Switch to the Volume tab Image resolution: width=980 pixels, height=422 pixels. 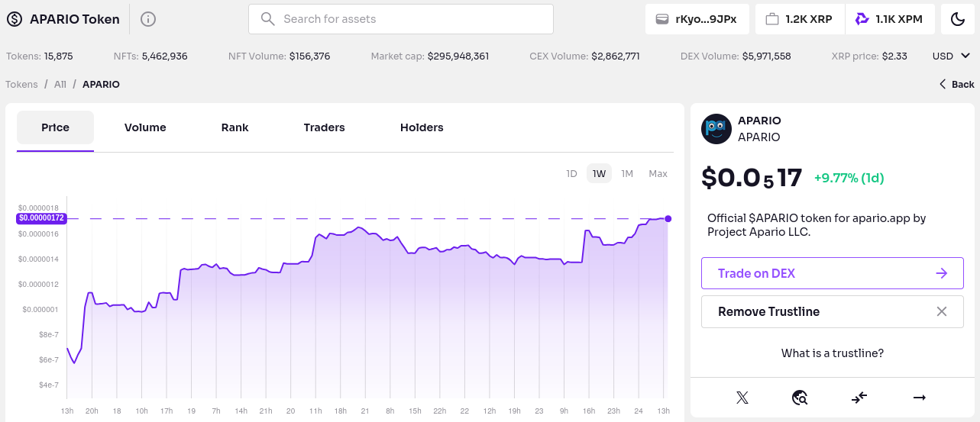pos(145,127)
